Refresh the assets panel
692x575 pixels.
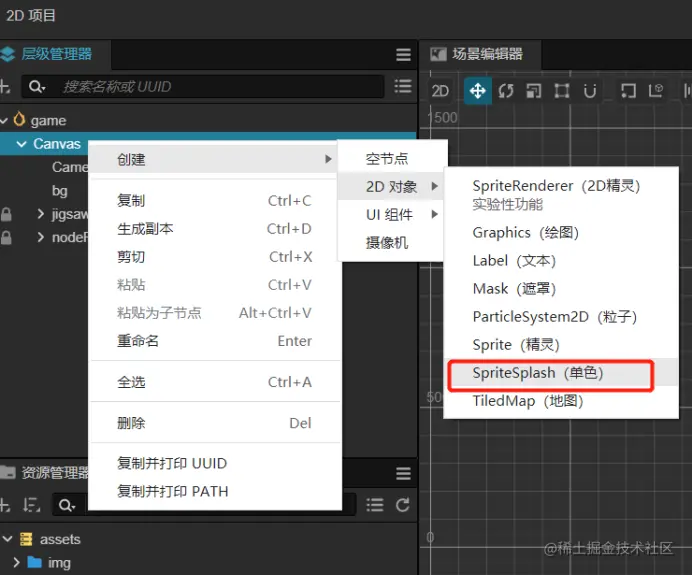click(402, 505)
